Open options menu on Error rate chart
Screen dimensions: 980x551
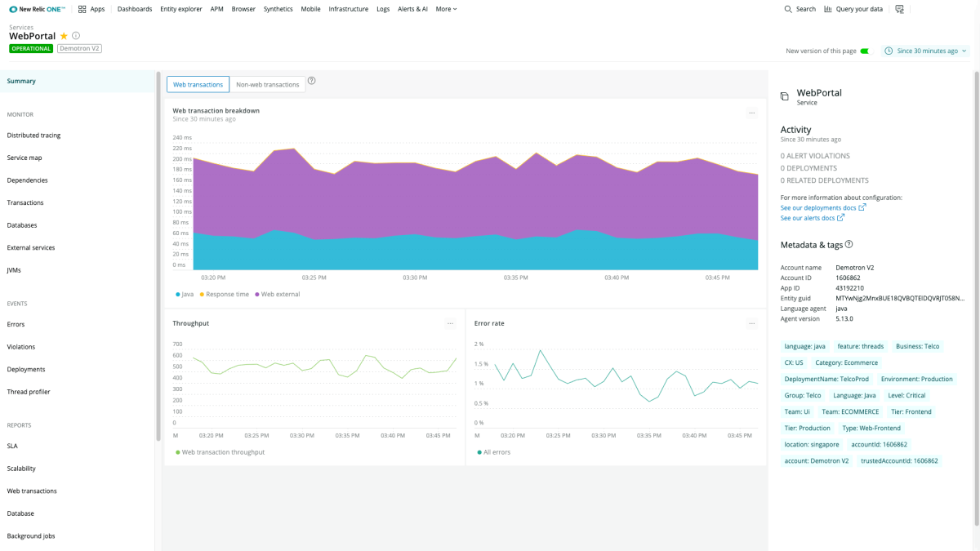752,323
